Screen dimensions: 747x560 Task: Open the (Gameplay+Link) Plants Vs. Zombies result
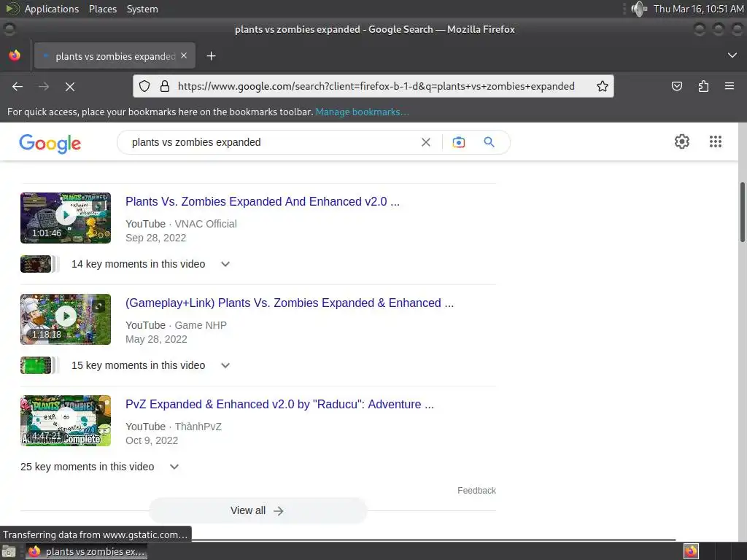click(290, 303)
